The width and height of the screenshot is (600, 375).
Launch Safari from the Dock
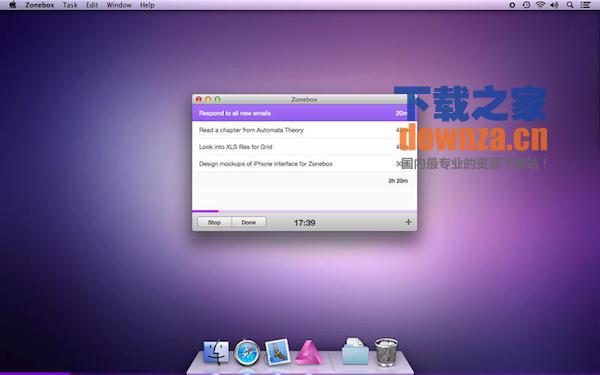coord(247,352)
